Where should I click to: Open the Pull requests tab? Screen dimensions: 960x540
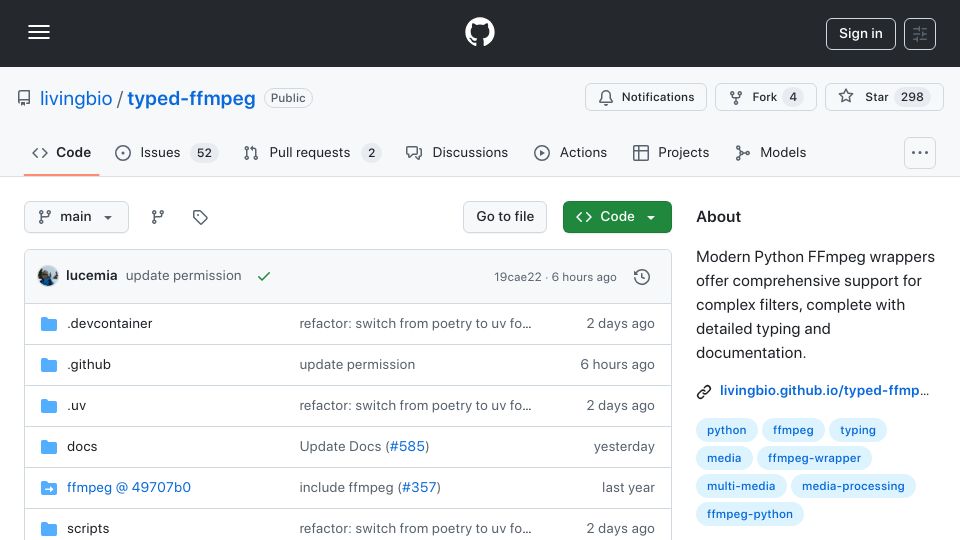pyautogui.click(x=312, y=152)
